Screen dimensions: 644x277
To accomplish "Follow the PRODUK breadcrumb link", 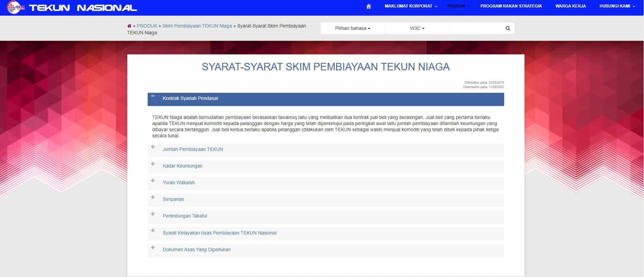I will [147, 26].
